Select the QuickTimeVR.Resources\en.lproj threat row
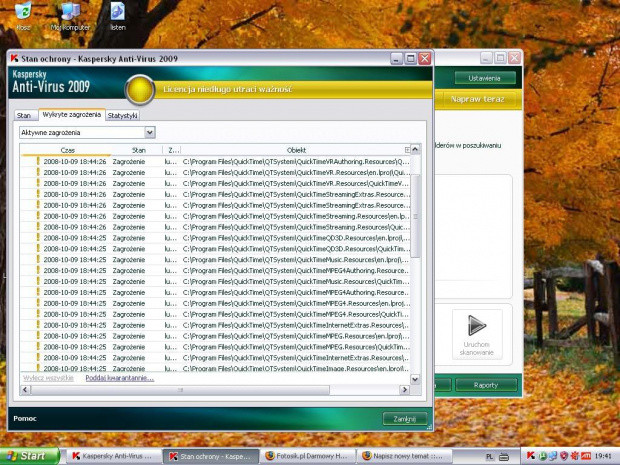This screenshot has height=465, width=620. tap(215, 172)
